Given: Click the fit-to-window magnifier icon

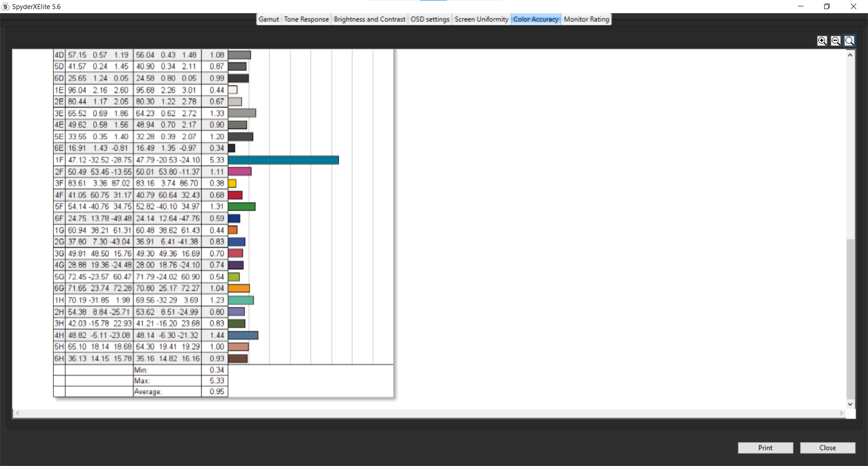Looking at the screenshot, I should [x=849, y=41].
